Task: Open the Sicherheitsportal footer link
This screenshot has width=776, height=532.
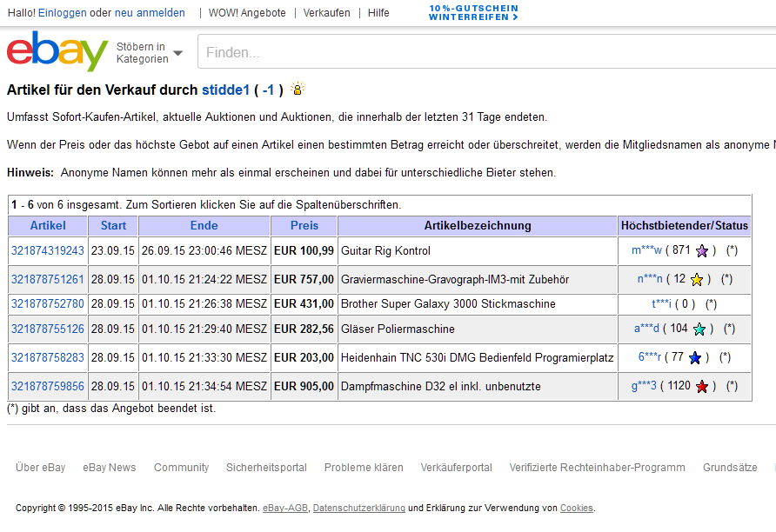Action: click(x=266, y=468)
